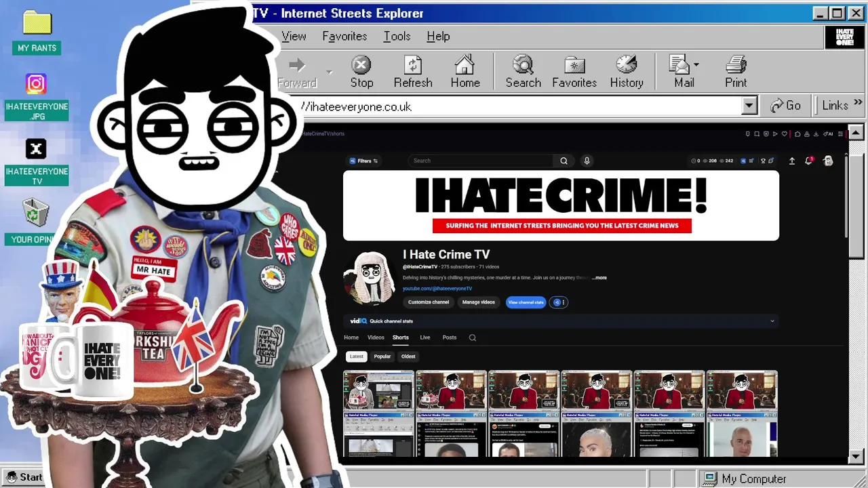Expand the Links toolbar chevron

[859, 104]
